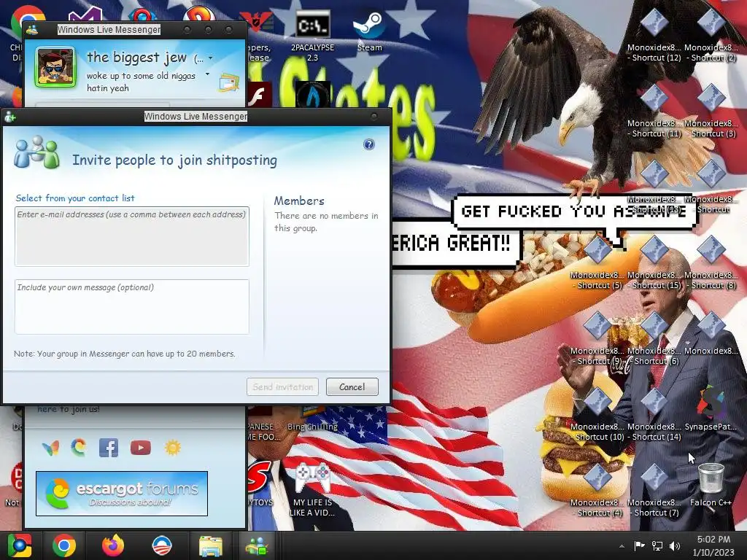
Task: Open the mail inbox icon in Messenger
Action: [228, 83]
